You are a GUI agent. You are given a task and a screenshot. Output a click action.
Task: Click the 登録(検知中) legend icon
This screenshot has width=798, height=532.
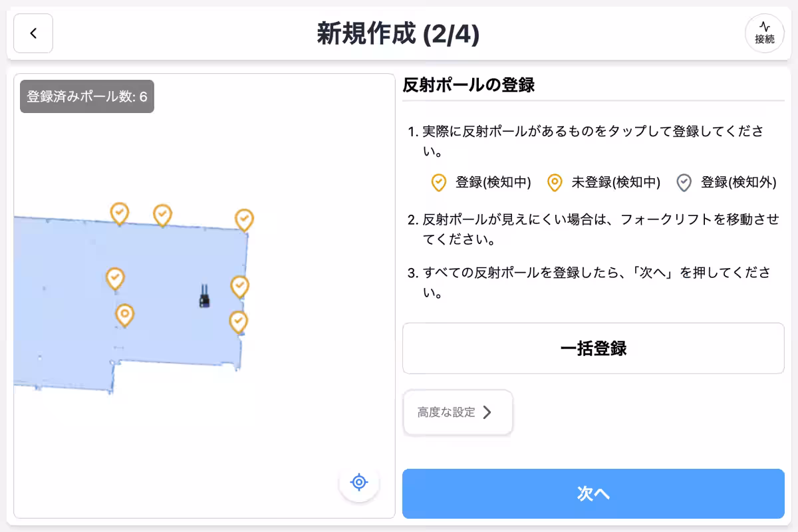click(438, 182)
